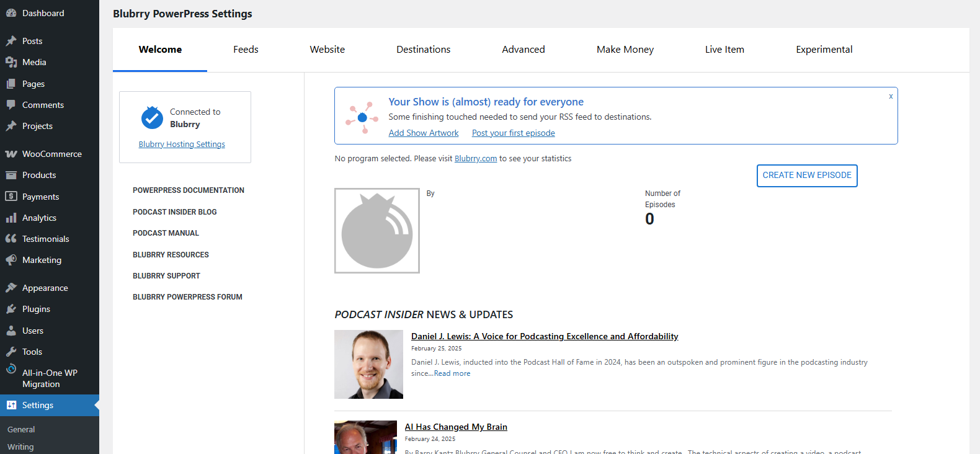Click the Payments dollar icon
Image resolution: width=980 pixels, height=454 pixels.
pos(11,196)
